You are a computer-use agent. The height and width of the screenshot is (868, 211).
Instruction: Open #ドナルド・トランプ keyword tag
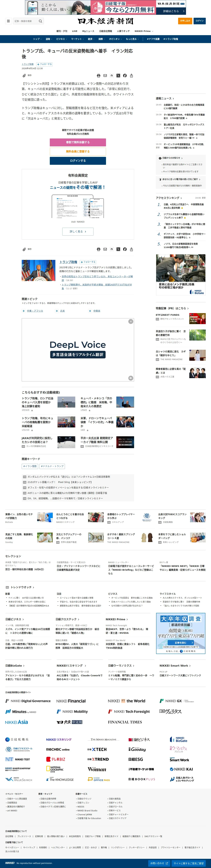52,466
